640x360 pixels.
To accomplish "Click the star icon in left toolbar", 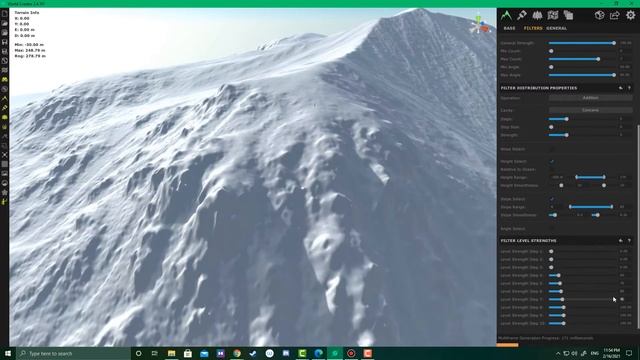I will [4, 192].
